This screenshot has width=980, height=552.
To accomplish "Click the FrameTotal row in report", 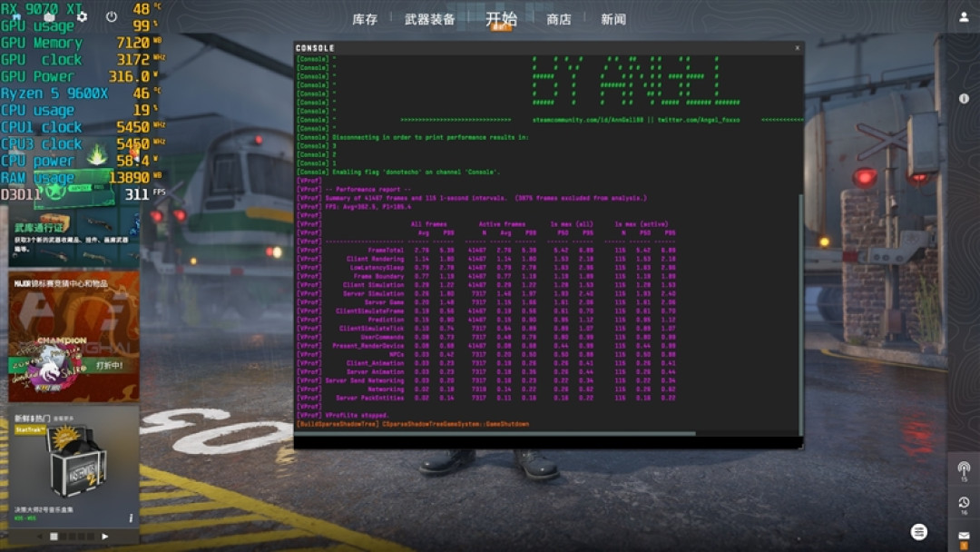I will point(486,250).
